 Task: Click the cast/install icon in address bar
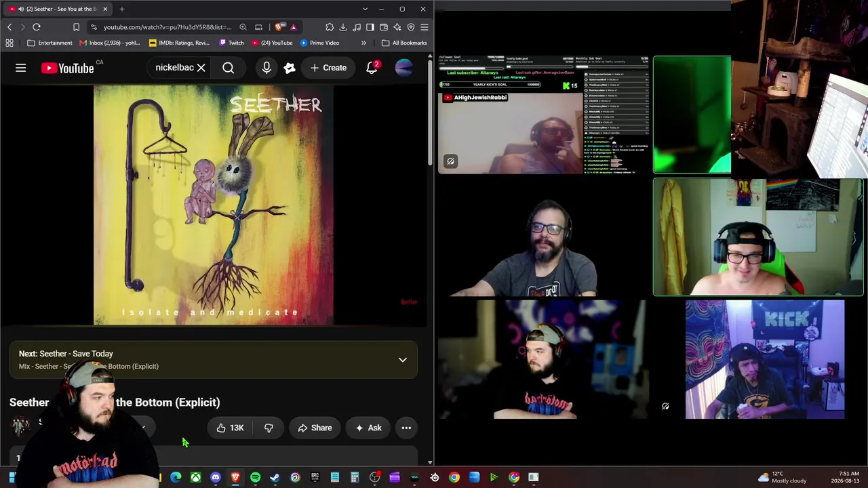(x=258, y=27)
